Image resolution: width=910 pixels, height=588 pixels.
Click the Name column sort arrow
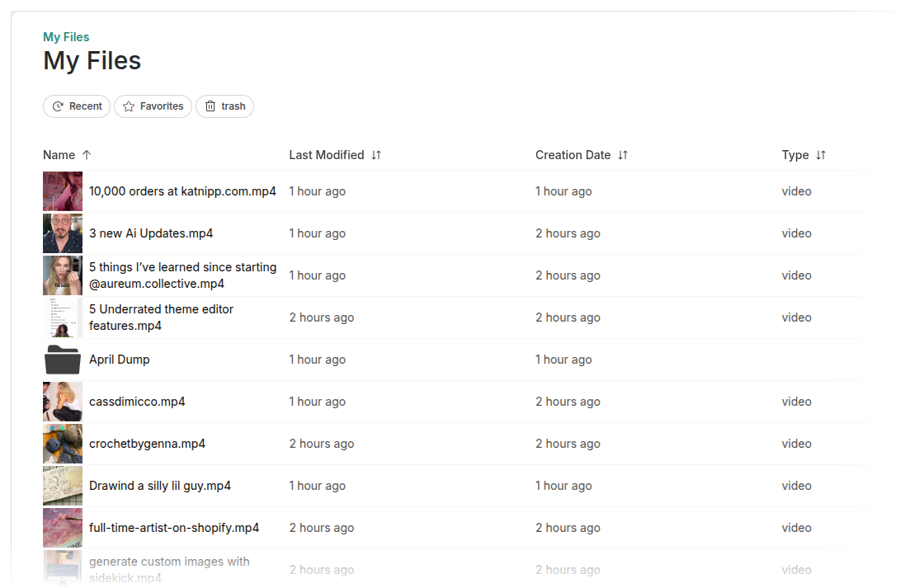coord(87,155)
